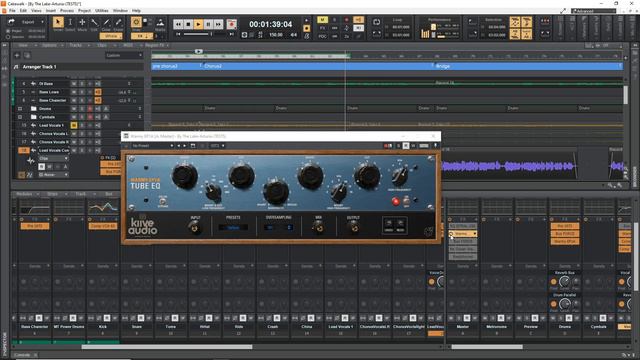The image size is (640, 360).
Task: Open the Views menu
Action: click(x=36, y=11)
